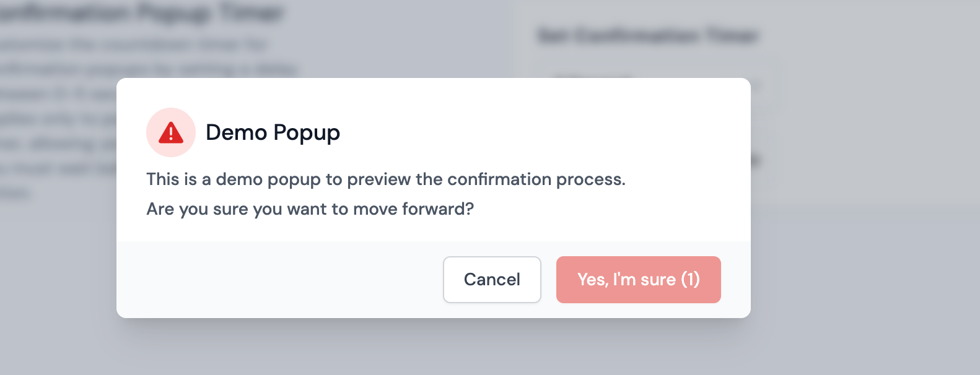Viewport: 980px width, 375px height.
Task: Click the Set Confirmation Timer heading
Action: point(647,36)
